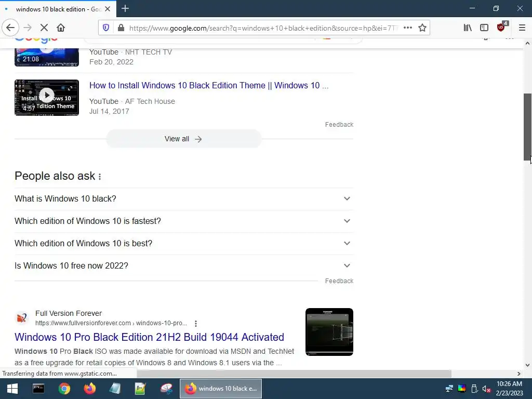
Task: Click the muted volume tray icon
Action: coord(486,389)
